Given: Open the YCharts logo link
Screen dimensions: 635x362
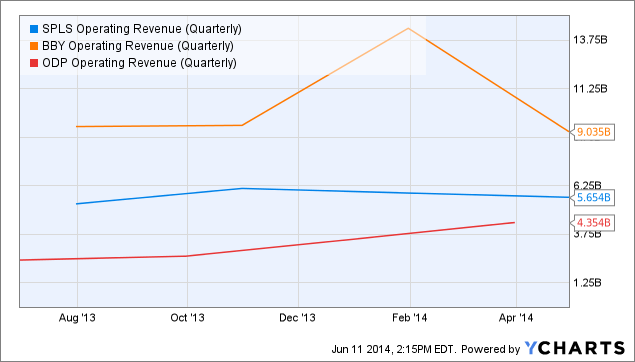Looking at the screenshot, I should (x=575, y=348).
